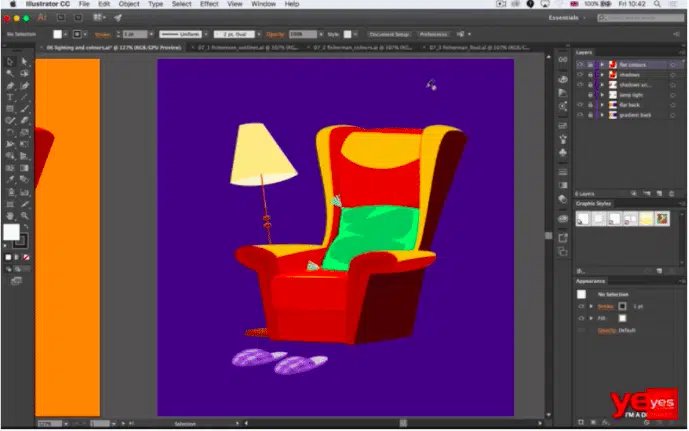Select the Lasso tool
The height and width of the screenshot is (431, 689).
click(x=24, y=74)
